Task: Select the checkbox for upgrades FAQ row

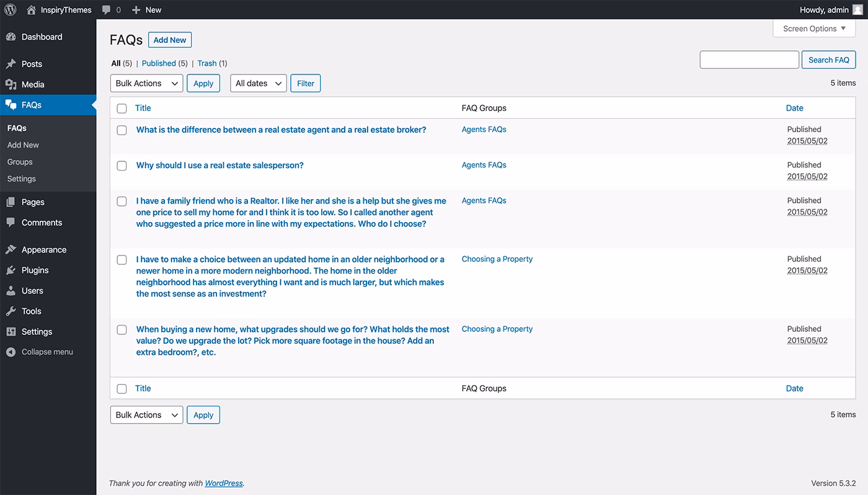Action: pyautogui.click(x=122, y=330)
